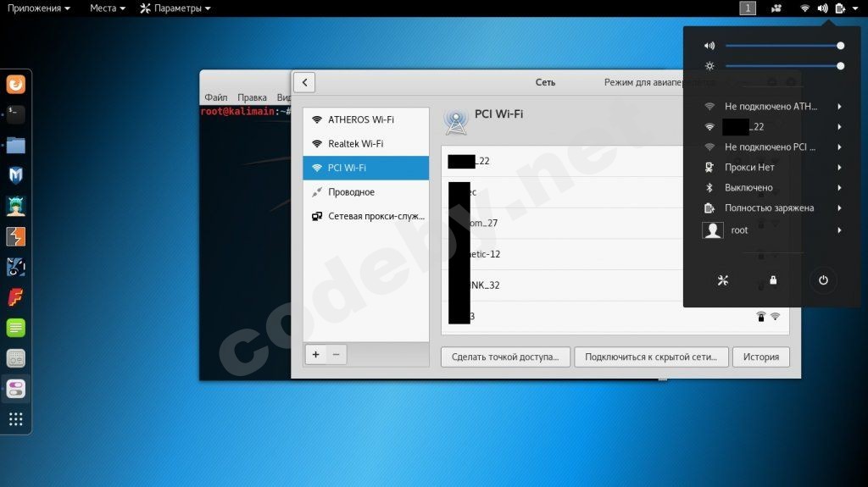Image resolution: width=868 pixels, height=487 pixels.
Task: Click the power off button in system menu
Action: (823, 280)
